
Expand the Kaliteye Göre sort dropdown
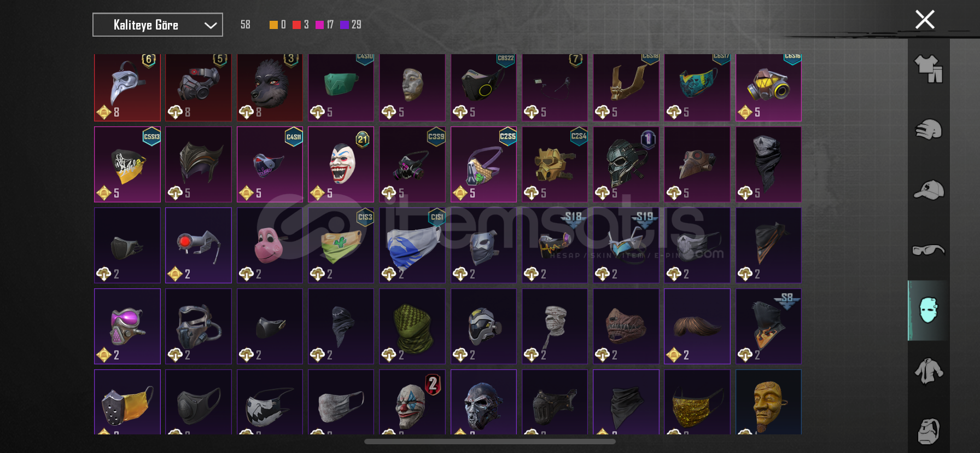pos(157,25)
